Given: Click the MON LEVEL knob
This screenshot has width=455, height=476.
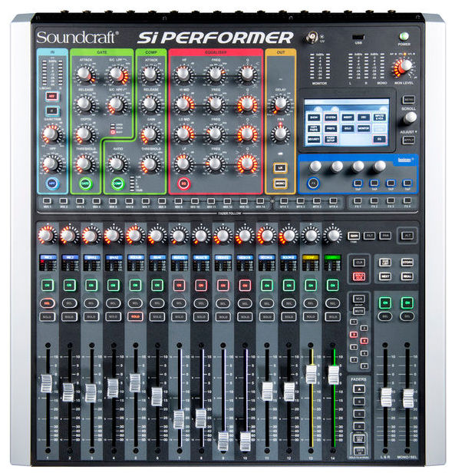Looking at the screenshot, I should coord(404,67).
